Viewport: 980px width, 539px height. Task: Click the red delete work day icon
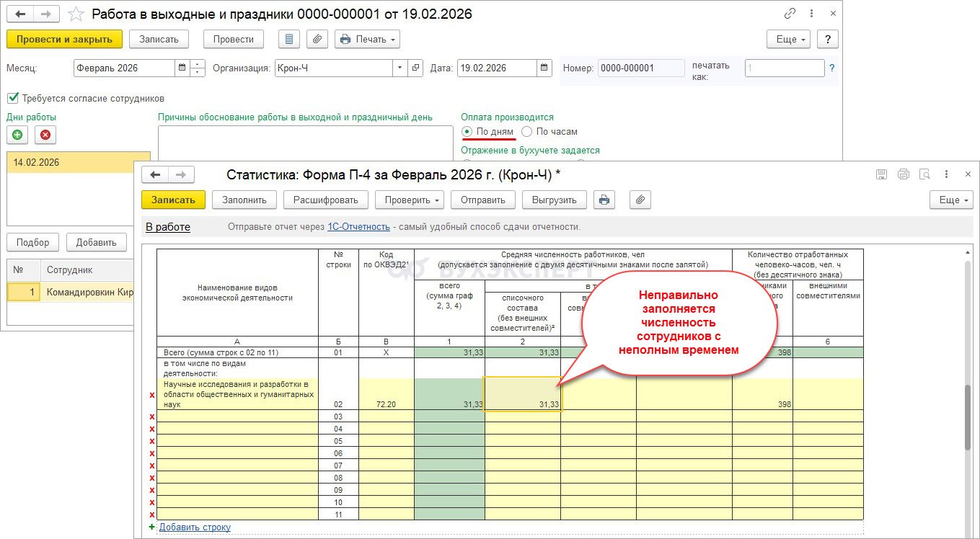tap(45, 135)
